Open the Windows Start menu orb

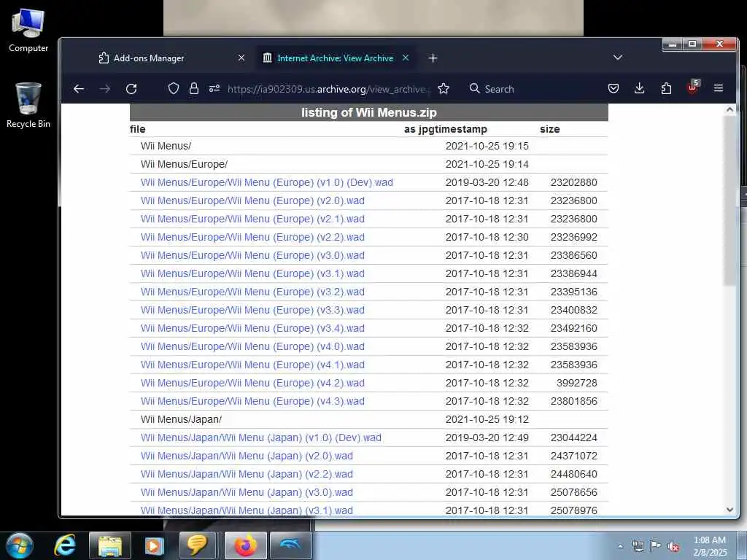19,545
